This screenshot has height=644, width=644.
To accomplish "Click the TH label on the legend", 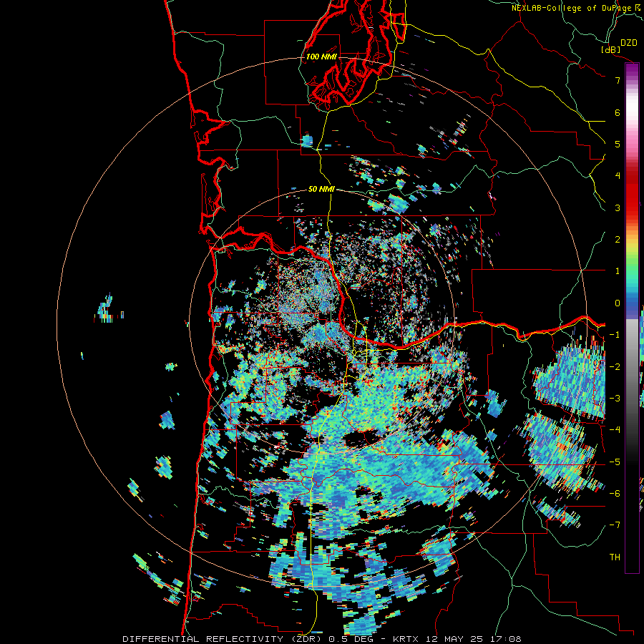I will [x=615, y=557].
